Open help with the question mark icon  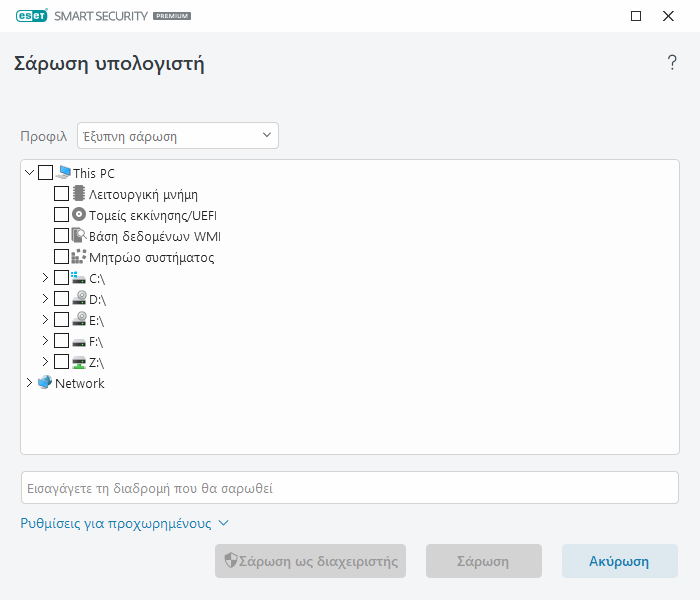click(x=672, y=64)
